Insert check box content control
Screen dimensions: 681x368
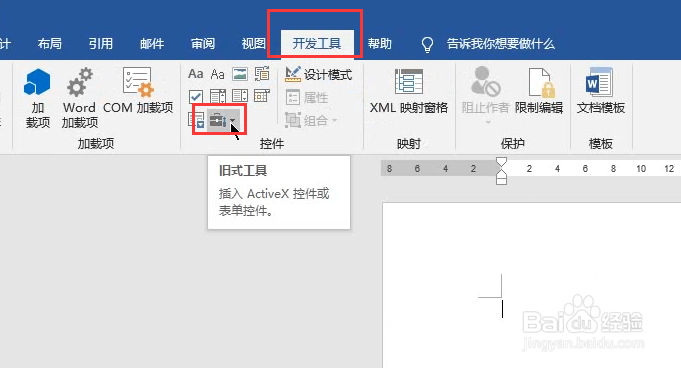coord(195,96)
